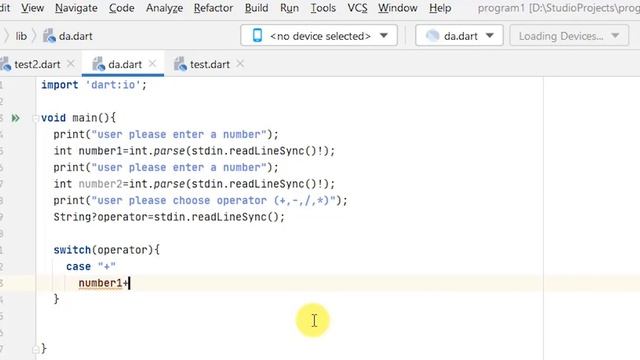Open the Analyze menu

point(164,8)
